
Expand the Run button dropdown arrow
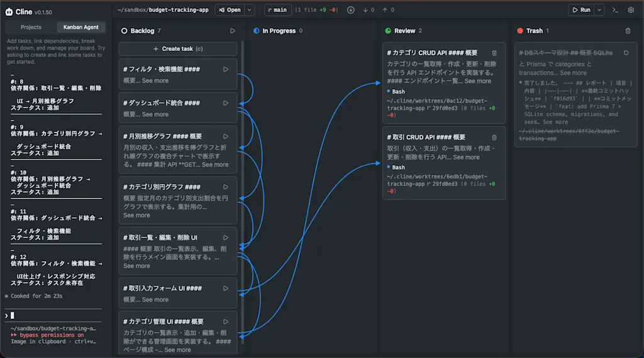[599, 10]
